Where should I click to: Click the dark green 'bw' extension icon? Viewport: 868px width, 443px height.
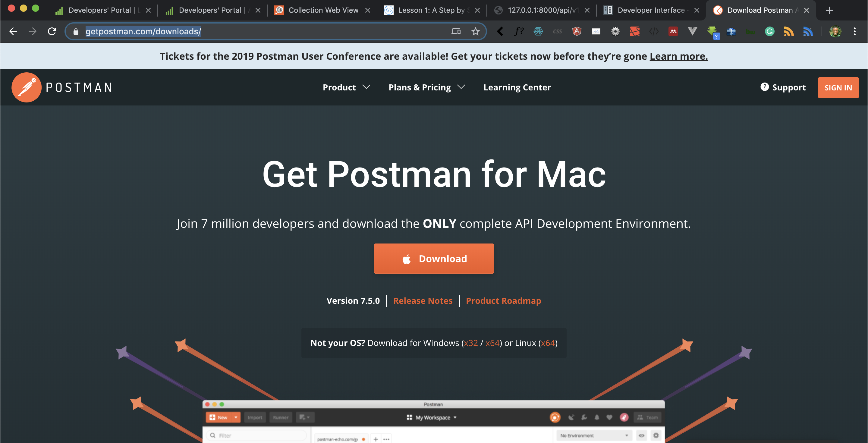pos(750,32)
